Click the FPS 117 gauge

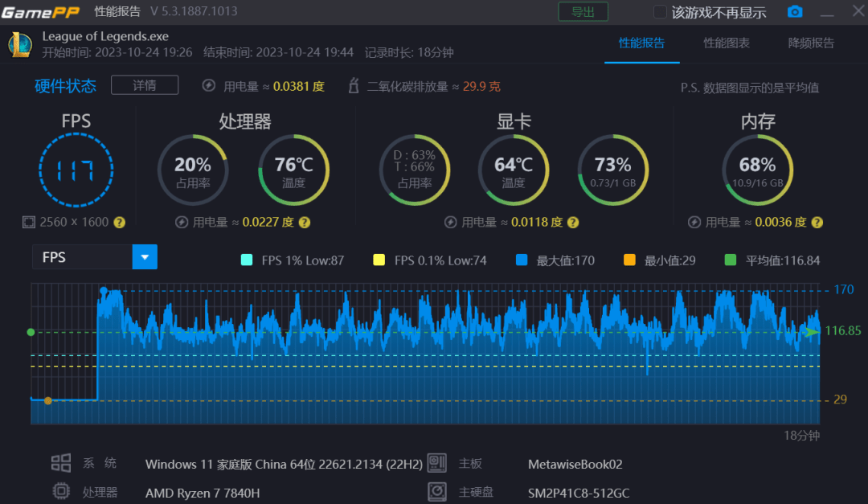click(76, 170)
